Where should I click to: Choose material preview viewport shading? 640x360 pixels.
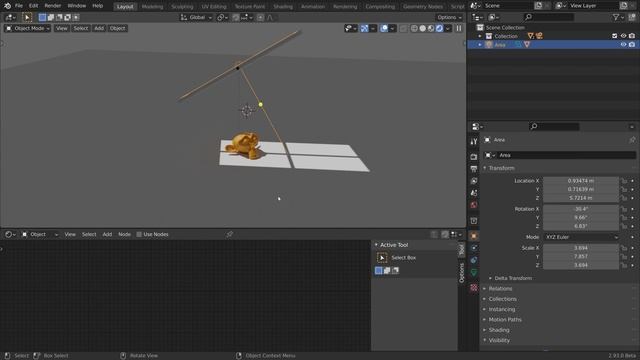point(431,28)
